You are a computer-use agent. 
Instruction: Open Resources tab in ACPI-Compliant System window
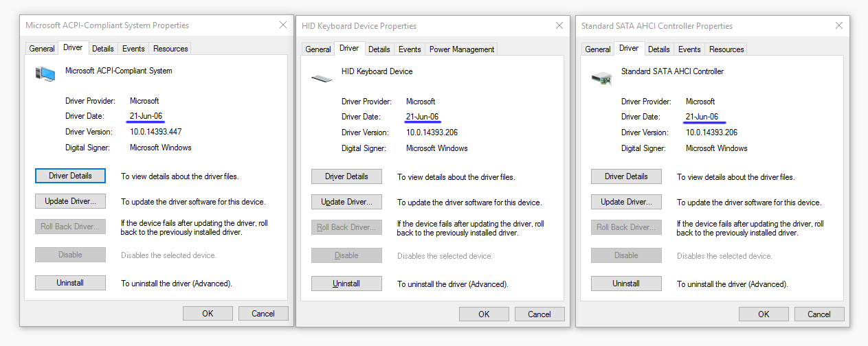coord(170,49)
